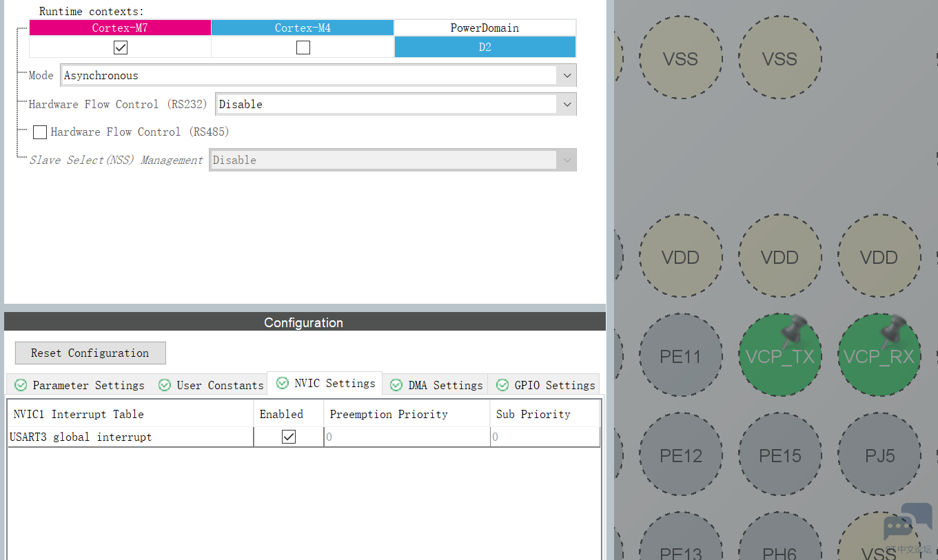
Task: Click the VSS pin above the VCP_TX column
Action: point(780,58)
